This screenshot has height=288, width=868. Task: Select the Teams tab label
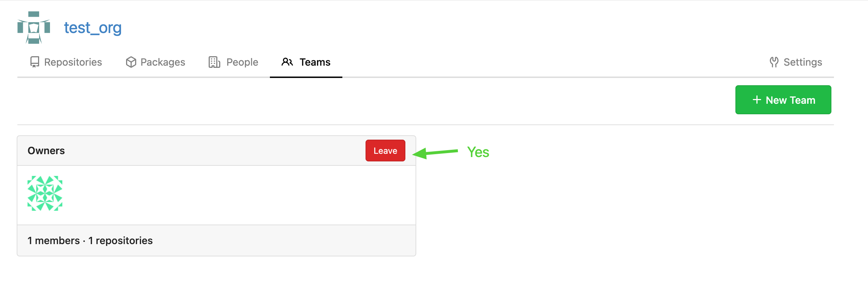click(x=315, y=62)
